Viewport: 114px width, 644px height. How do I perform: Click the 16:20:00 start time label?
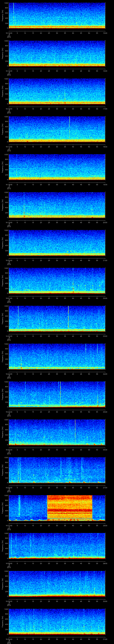pos(9,261)
